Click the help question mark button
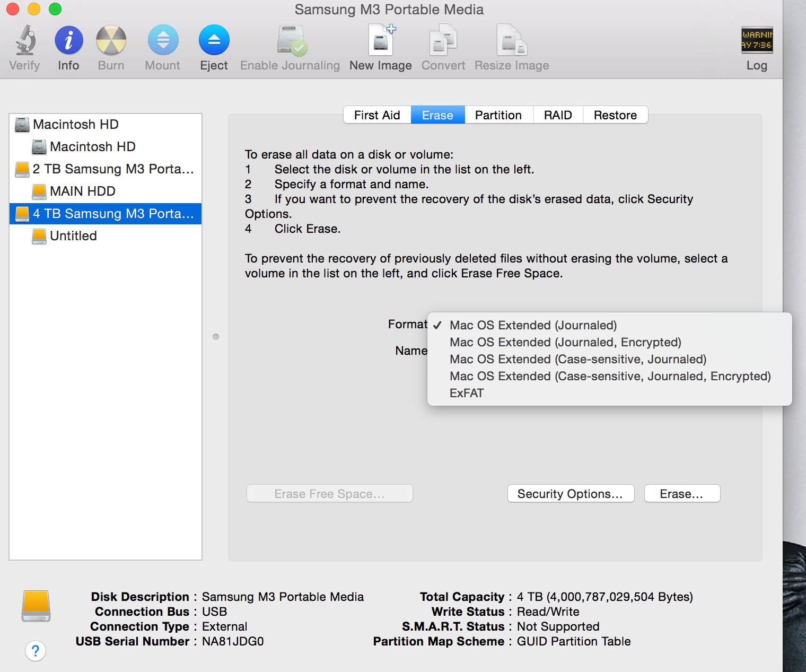This screenshot has width=806, height=672. [36, 651]
